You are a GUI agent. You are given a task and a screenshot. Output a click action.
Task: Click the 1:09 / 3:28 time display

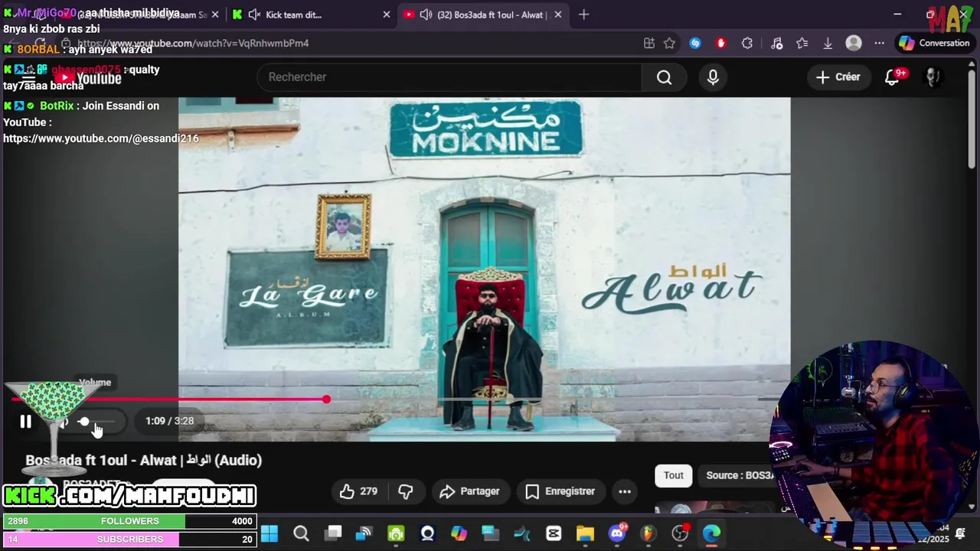[170, 422]
